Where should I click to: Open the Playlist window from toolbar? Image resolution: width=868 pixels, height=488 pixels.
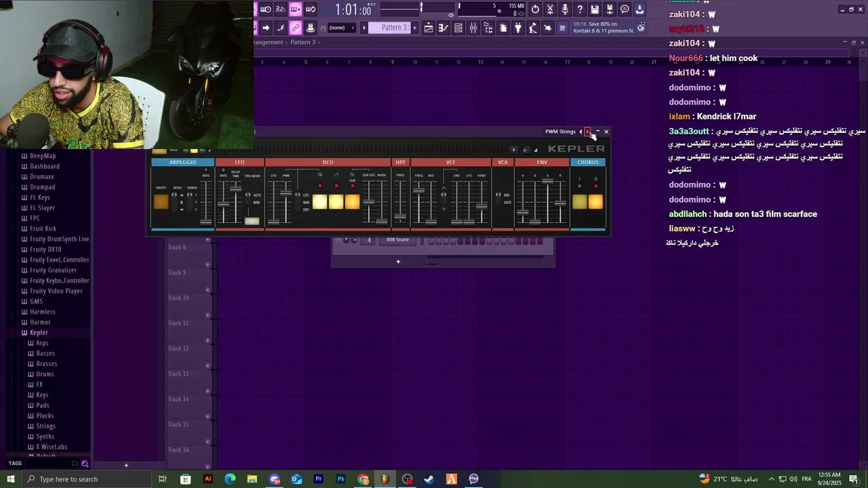[429, 28]
